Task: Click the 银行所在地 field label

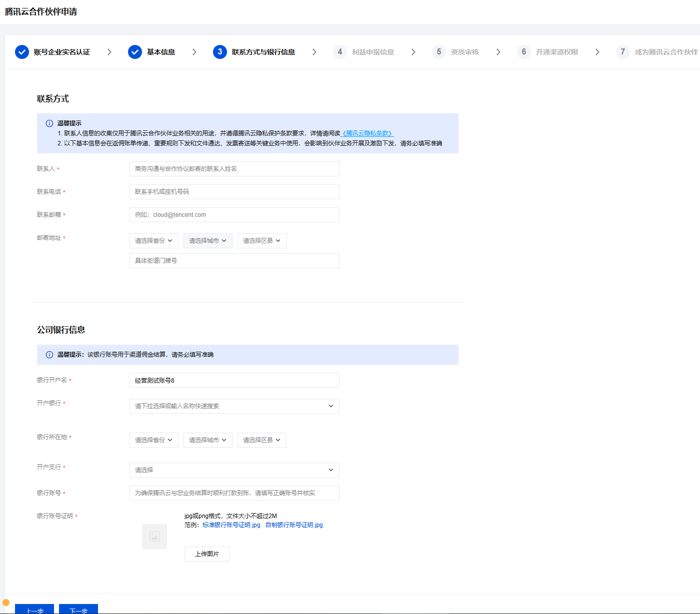Action: coord(52,437)
